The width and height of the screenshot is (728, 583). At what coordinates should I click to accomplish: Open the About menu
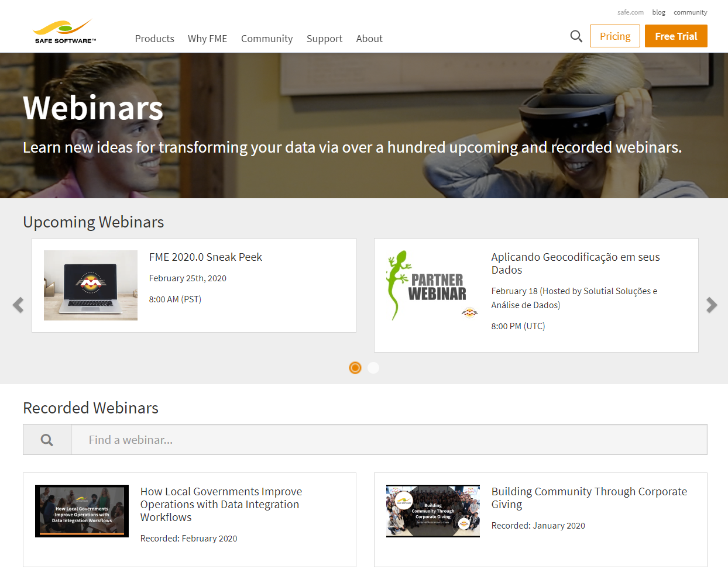(x=369, y=39)
